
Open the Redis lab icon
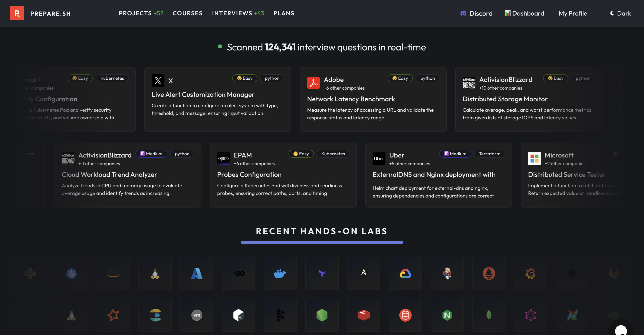point(364,315)
